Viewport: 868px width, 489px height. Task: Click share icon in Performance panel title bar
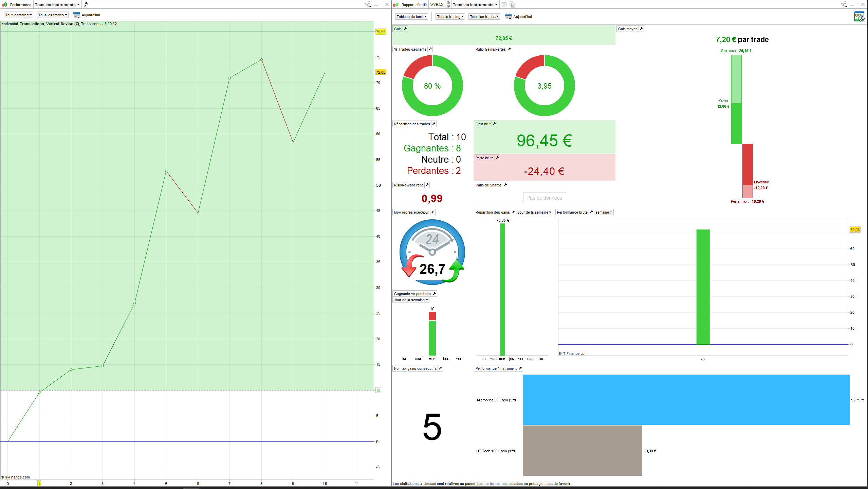(x=368, y=4)
